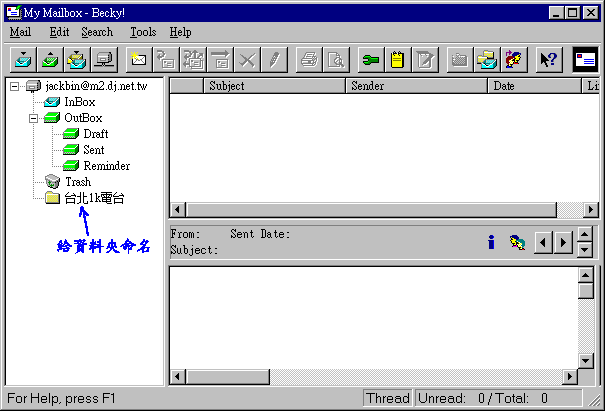This screenshot has width=605, height=411.
Task: Click the printer toolbar icon
Action: 309,59
